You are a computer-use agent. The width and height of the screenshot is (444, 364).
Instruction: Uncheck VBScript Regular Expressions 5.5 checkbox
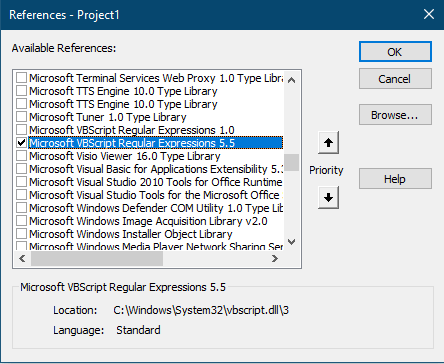22,143
